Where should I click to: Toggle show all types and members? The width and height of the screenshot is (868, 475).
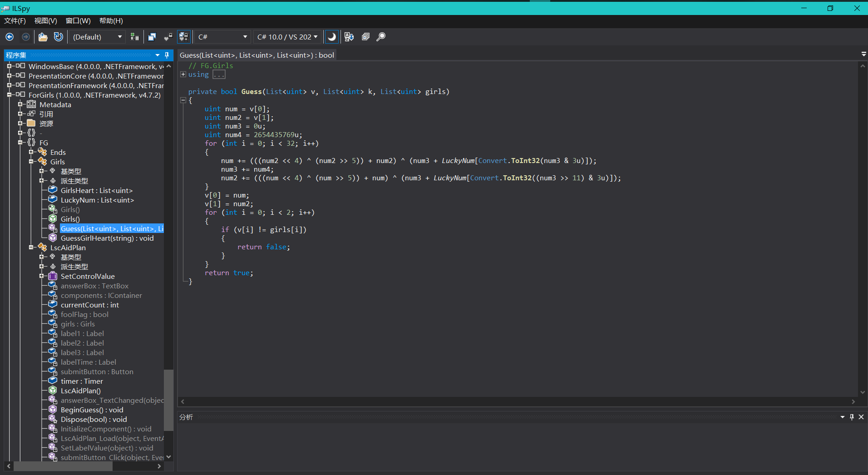[184, 37]
